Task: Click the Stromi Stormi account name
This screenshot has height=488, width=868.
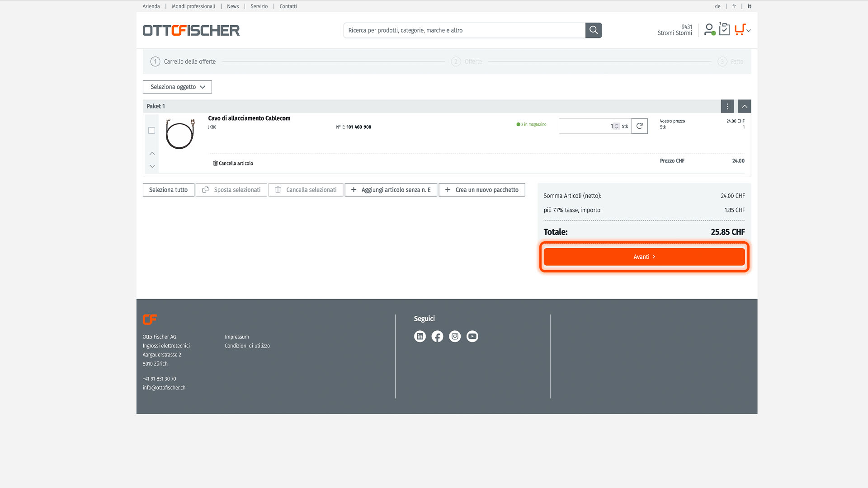Action: [675, 33]
